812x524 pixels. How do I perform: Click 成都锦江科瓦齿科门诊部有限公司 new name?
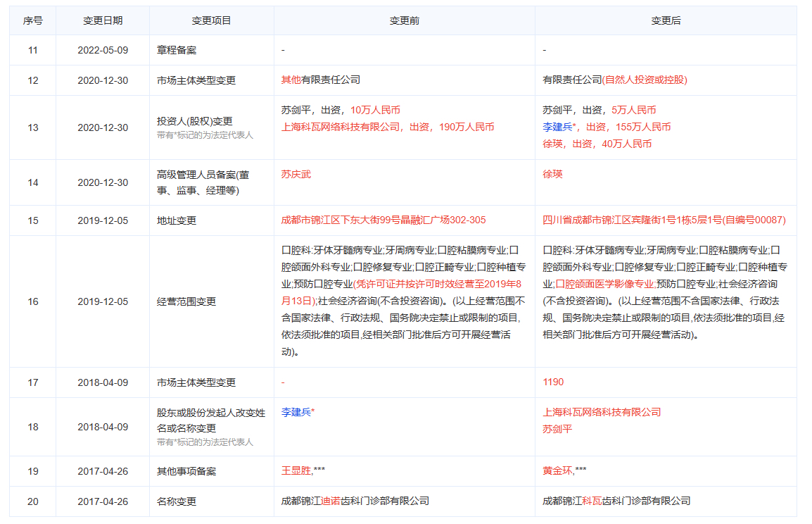pos(616,501)
